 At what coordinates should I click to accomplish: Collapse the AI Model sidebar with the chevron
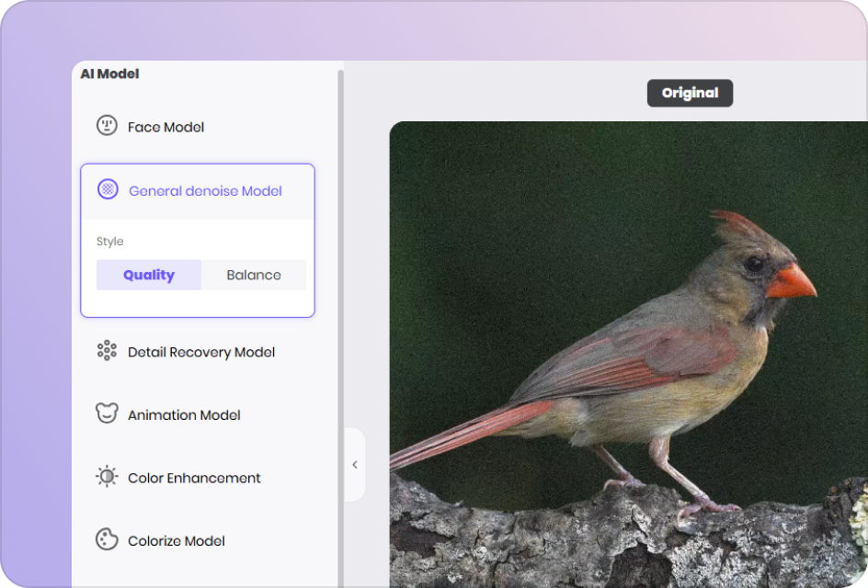[355, 464]
